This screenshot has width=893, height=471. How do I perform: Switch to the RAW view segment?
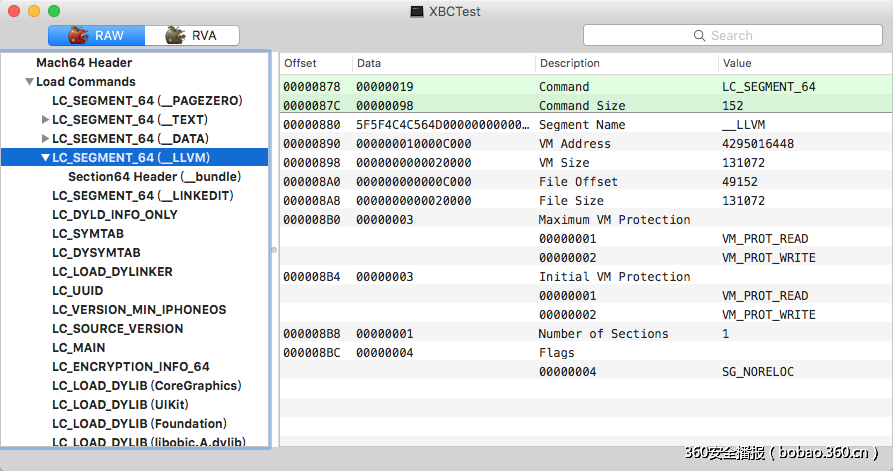(x=96, y=36)
